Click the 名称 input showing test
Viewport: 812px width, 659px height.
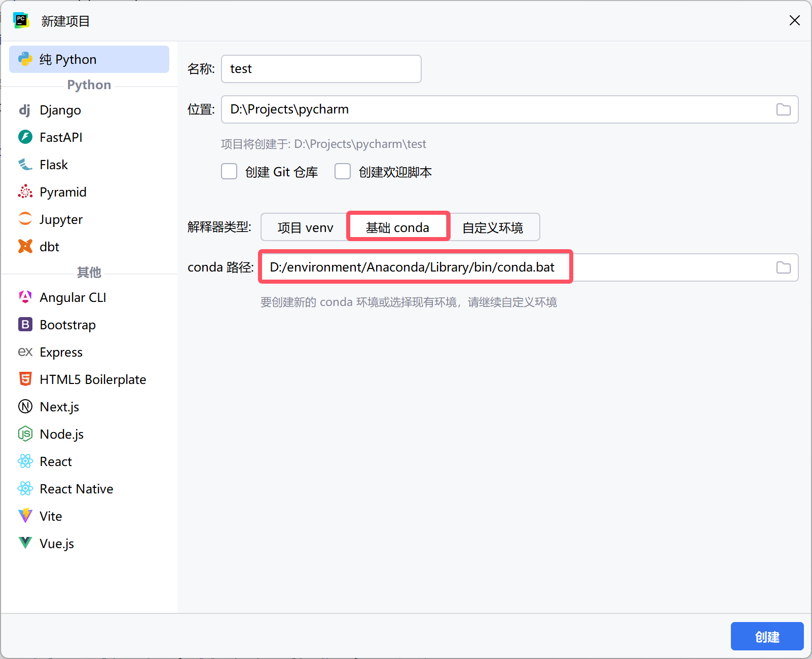point(321,68)
